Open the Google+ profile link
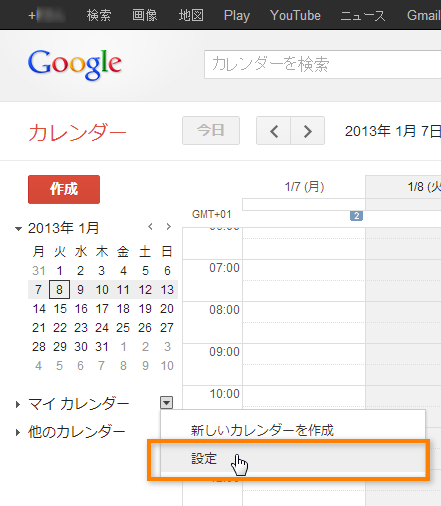This screenshot has width=441, height=506. click(46, 15)
